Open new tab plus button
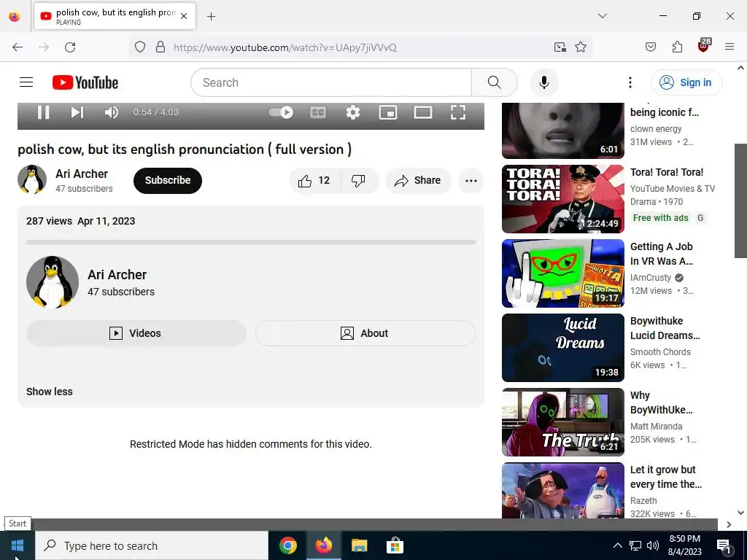 (x=211, y=17)
